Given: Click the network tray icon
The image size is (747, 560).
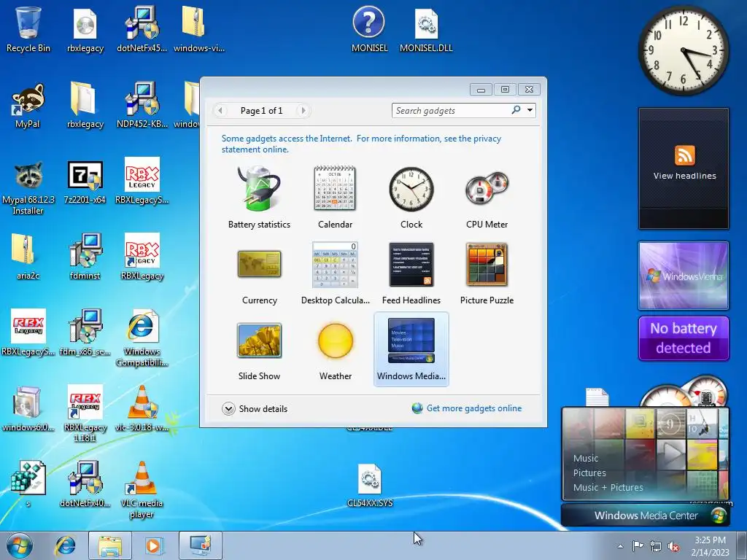Looking at the screenshot, I should [656, 546].
